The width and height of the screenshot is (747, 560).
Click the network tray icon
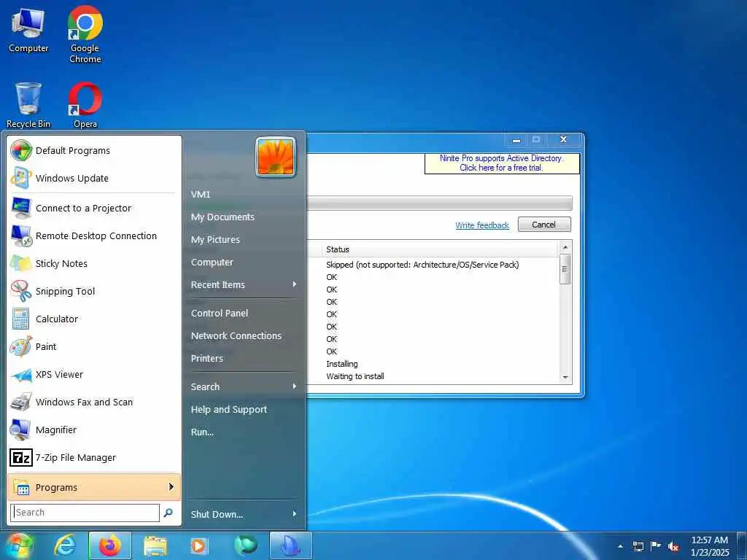[x=638, y=546]
